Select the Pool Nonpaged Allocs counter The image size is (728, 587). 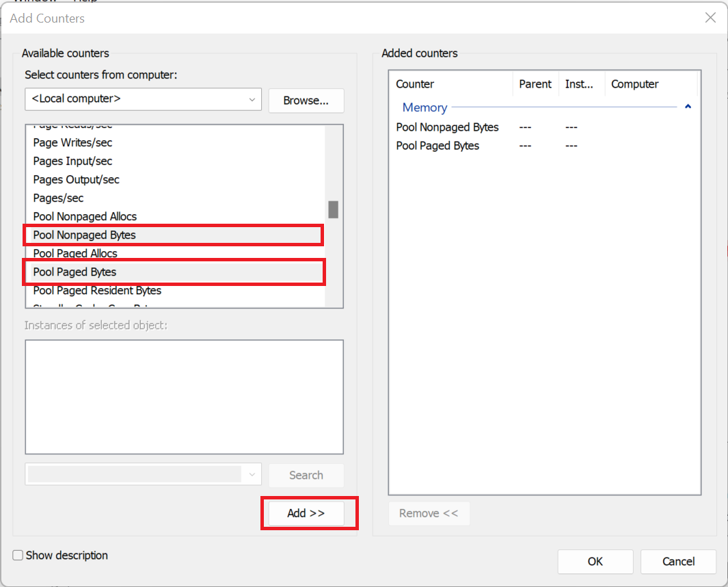pyautogui.click(x=85, y=217)
